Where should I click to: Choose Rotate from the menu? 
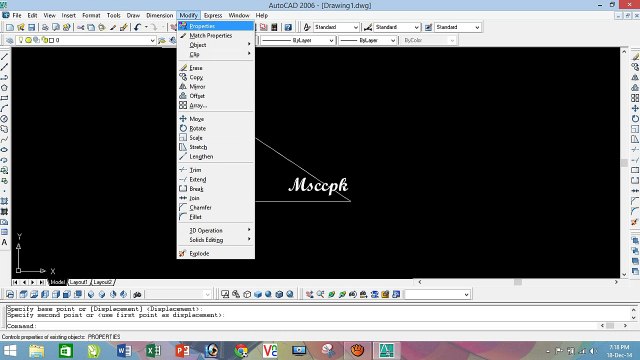pyautogui.click(x=216, y=128)
